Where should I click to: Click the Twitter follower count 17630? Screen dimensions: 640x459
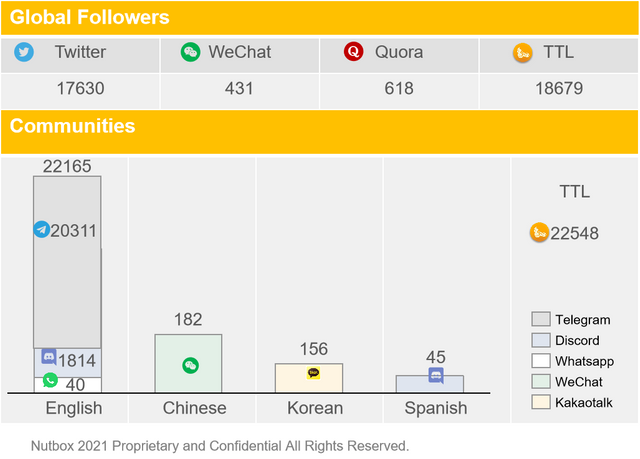pyautogui.click(x=80, y=88)
